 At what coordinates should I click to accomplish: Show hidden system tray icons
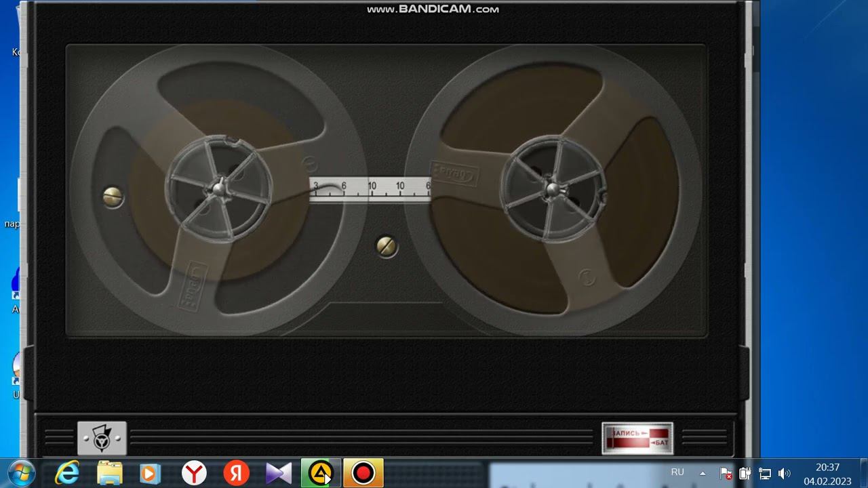703,473
